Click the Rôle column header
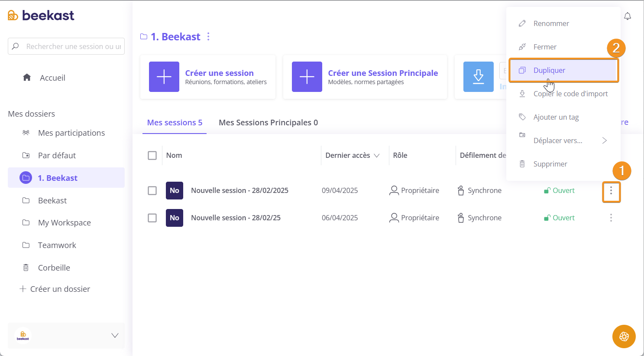The height and width of the screenshot is (356, 644). (x=400, y=155)
